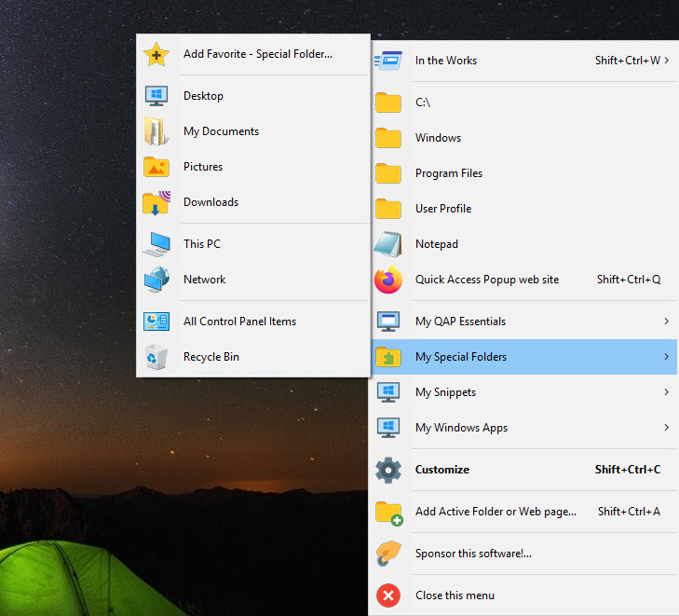Expand My Special Folders submenu arrow
The image size is (679, 616).
coord(667,357)
